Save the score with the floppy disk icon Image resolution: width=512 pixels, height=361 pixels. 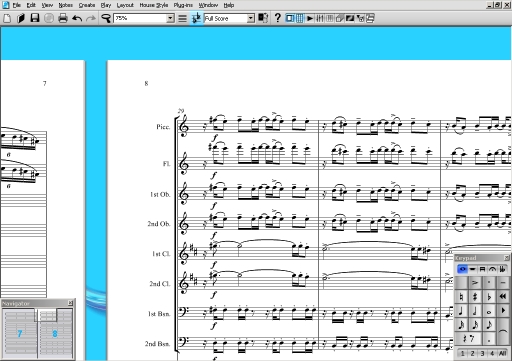point(35,18)
